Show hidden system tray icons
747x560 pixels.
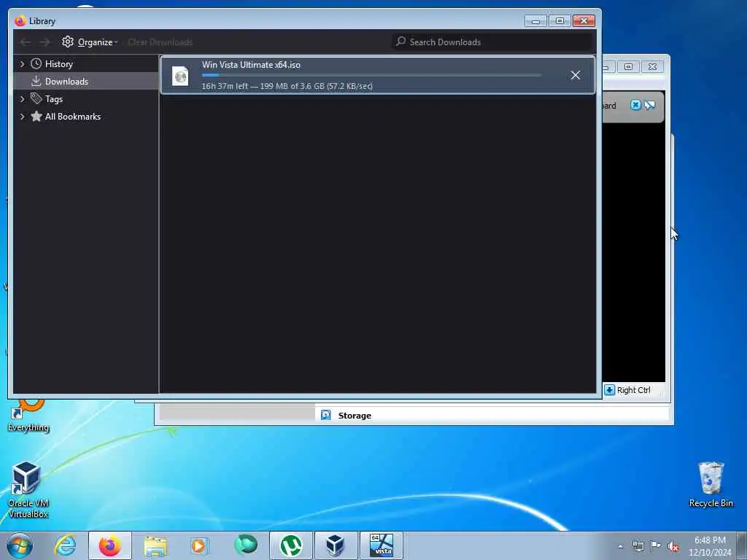tap(620, 547)
